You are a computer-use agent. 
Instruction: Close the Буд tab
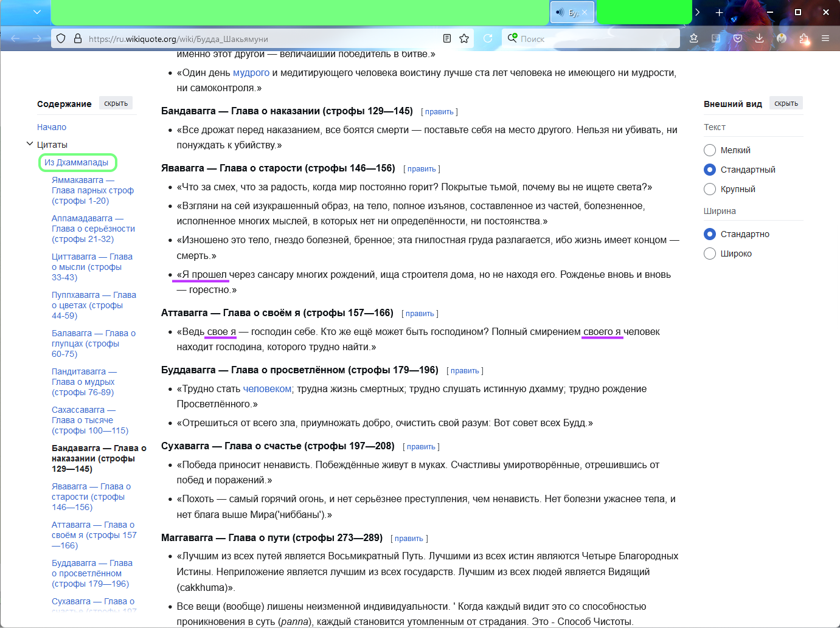click(585, 12)
